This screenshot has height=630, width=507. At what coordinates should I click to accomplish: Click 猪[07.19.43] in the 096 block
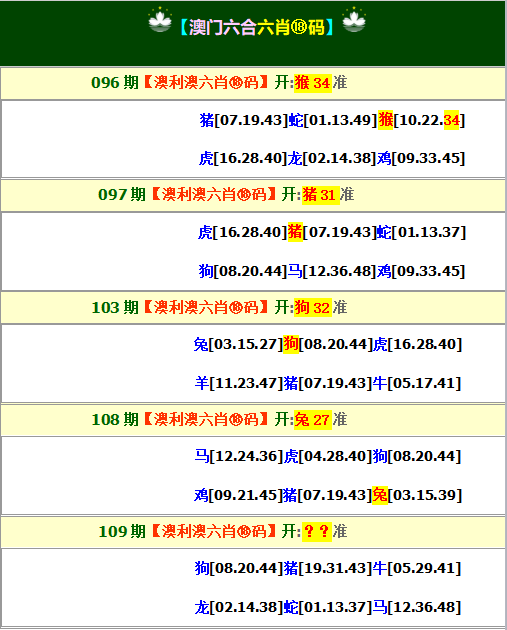[x=244, y=120]
